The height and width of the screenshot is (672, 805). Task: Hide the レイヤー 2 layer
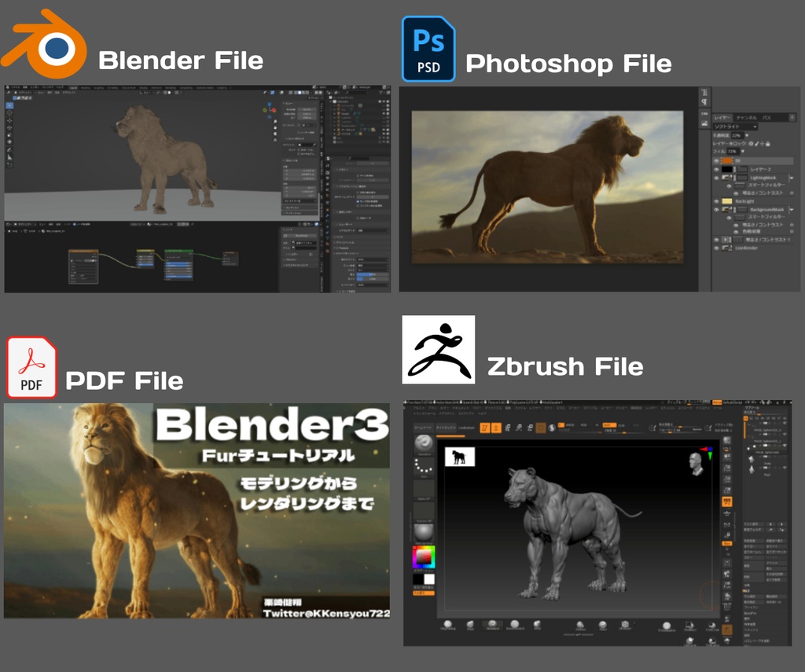tap(716, 170)
